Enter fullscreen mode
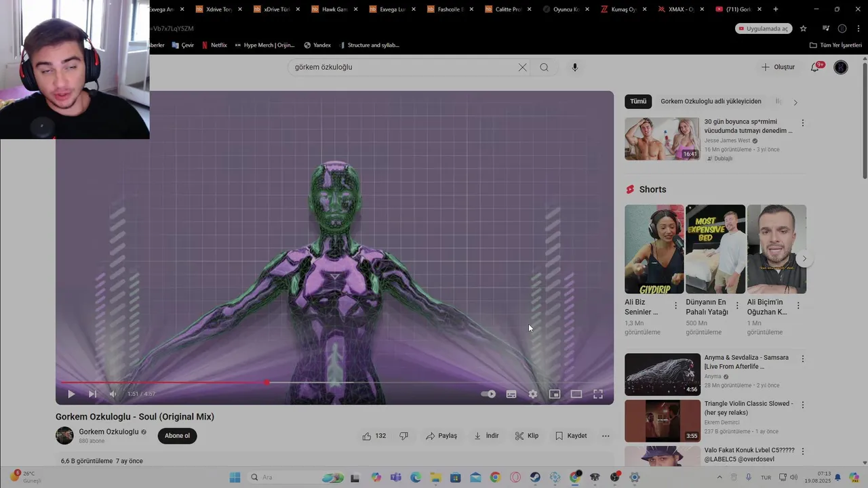Screen dimensions: 868x488 598,394
